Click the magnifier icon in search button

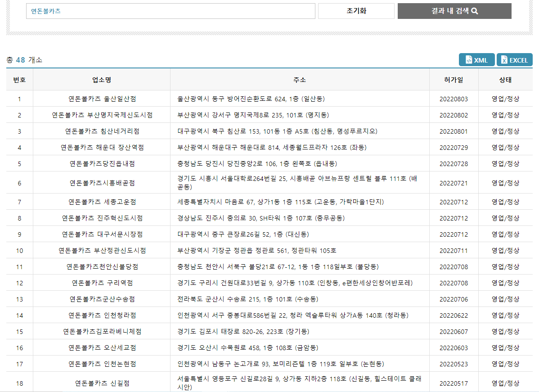pos(475,11)
